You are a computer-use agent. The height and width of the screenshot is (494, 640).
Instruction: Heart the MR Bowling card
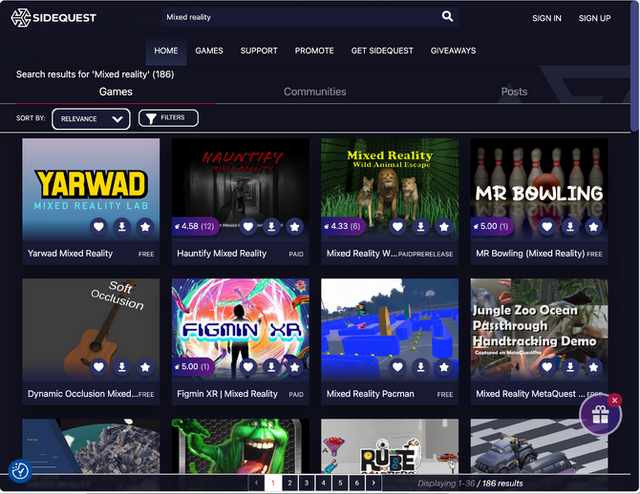[547, 226]
